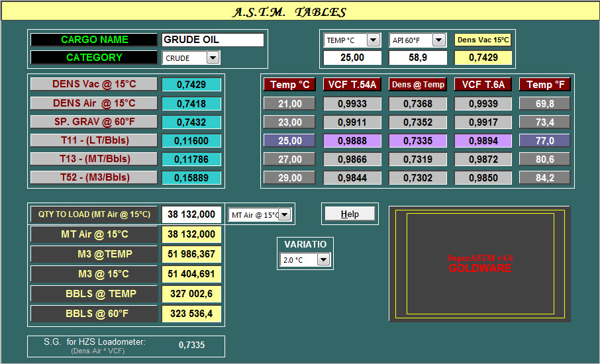This screenshot has height=364, width=600.
Task: Click the Help button
Action: click(350, 214)
